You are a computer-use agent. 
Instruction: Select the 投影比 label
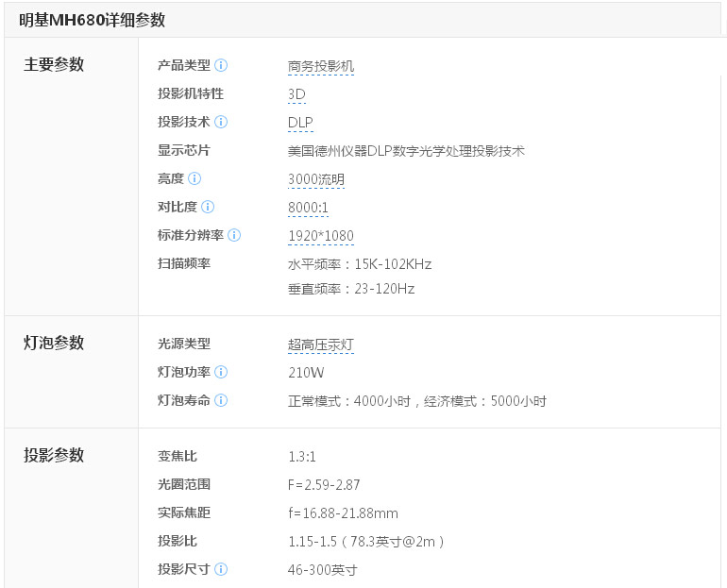coord(178,541)
